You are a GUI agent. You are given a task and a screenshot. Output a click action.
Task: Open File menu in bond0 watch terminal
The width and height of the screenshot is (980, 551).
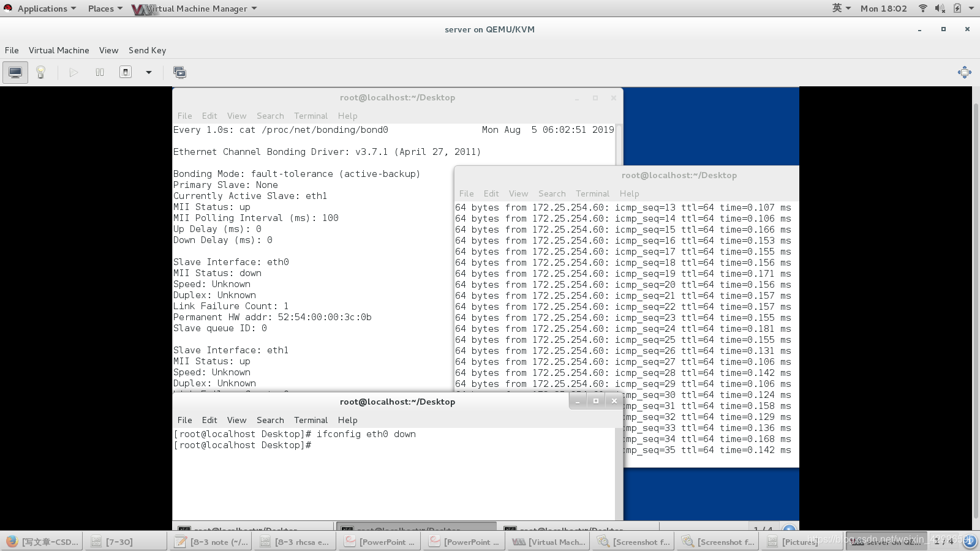[184, 116]
